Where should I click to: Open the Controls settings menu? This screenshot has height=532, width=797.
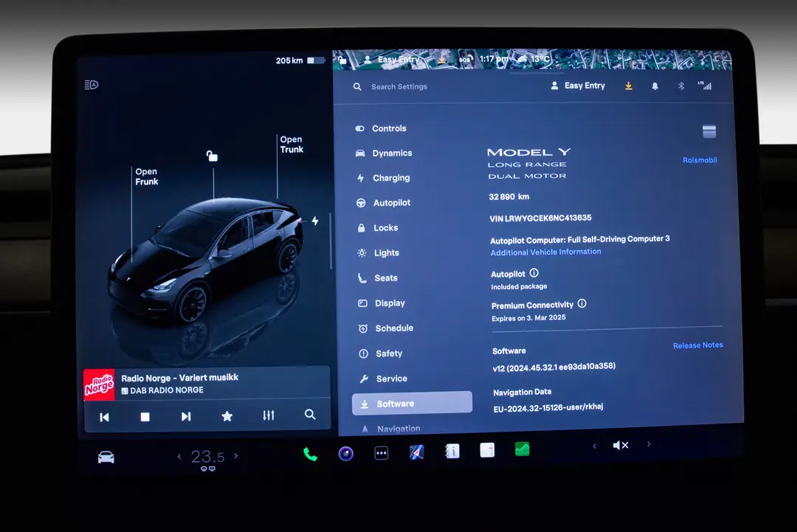pyautogui.click(x=382, y=128)
